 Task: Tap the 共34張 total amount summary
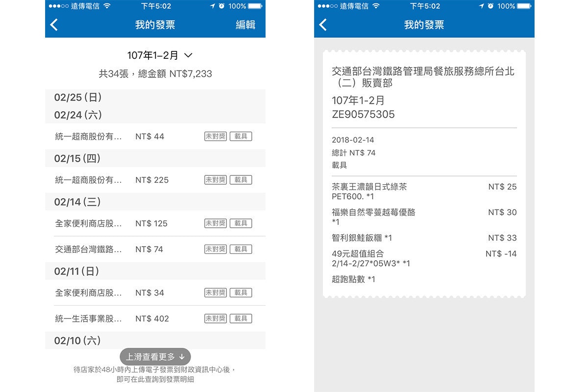(155, 74)
